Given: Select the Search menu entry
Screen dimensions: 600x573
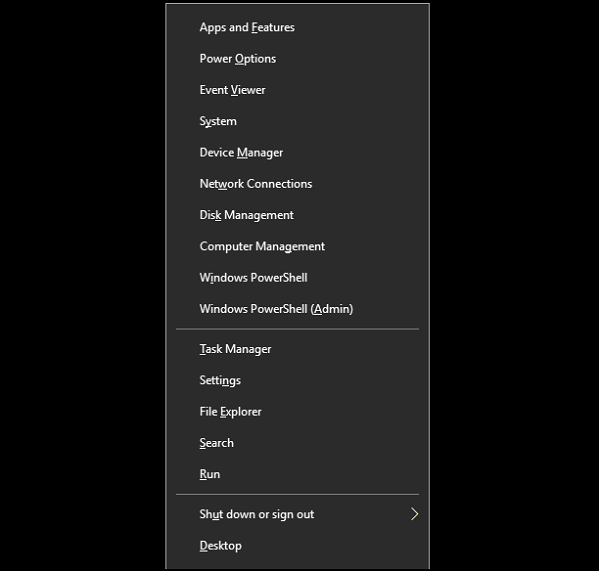Looking at the screenshot, I should point(217,443).
